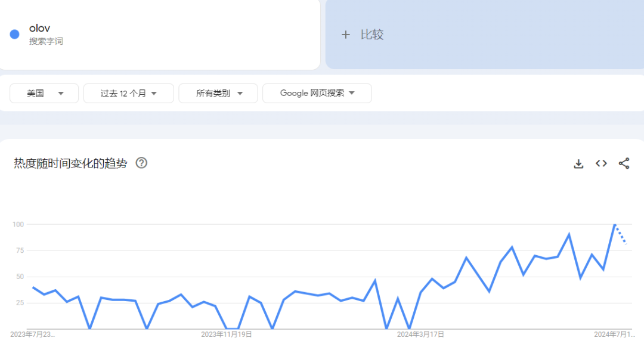Edit the olov search term field
Screen dimensions: 644x347
[x=40, y=28]
